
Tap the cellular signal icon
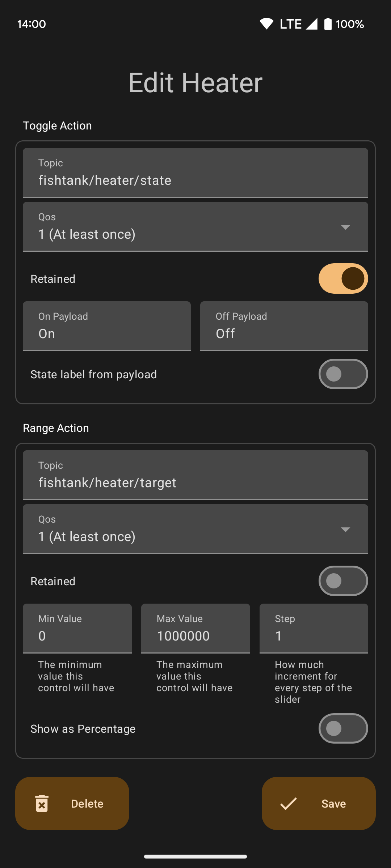311,24
